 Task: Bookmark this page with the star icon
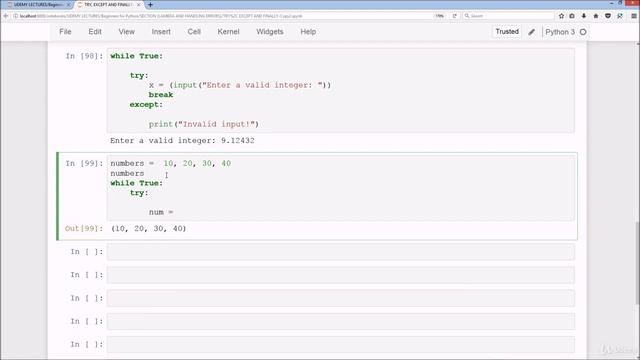[561, 16]
